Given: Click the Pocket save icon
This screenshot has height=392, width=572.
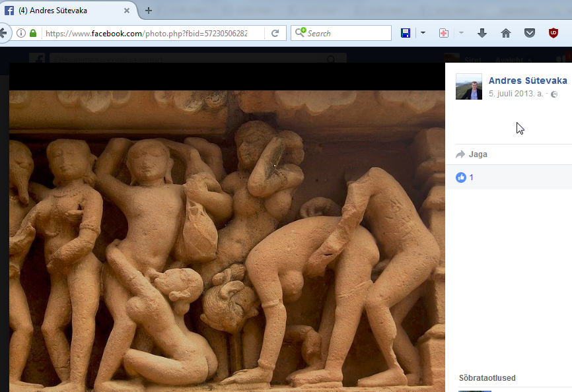Looking at the screenshot, I should tap(529, 33).
